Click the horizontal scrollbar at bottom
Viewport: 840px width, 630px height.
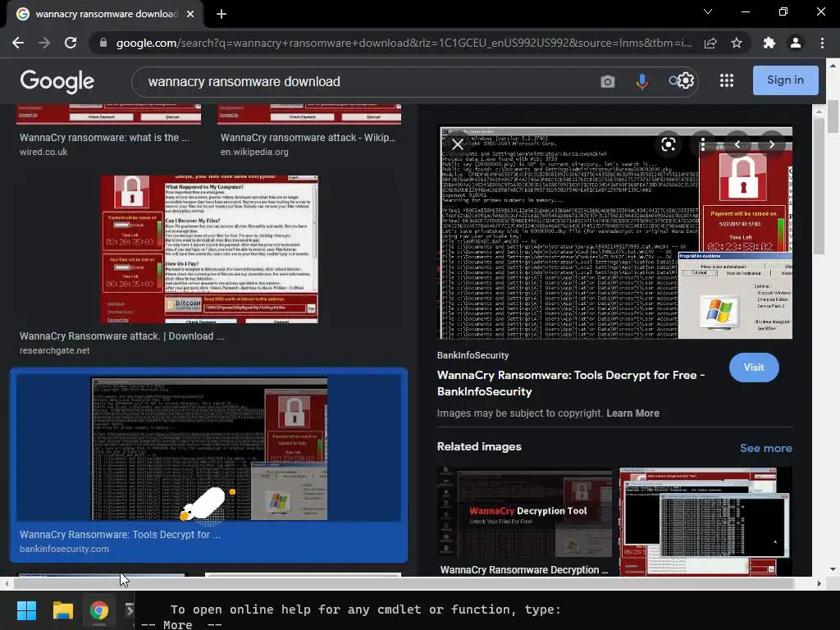pos(403,583)
